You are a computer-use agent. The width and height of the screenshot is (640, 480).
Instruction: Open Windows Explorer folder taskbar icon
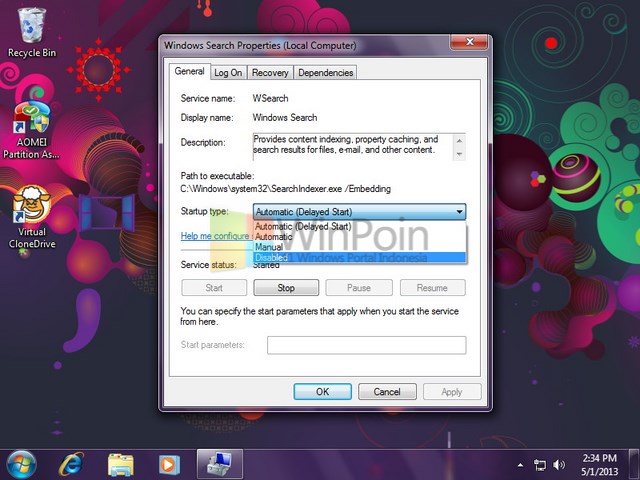120,464
